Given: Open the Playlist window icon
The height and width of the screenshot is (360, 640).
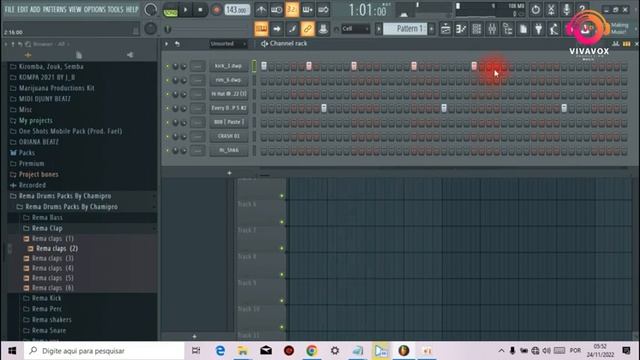Looking at the screenshot, I should [445, 29].
